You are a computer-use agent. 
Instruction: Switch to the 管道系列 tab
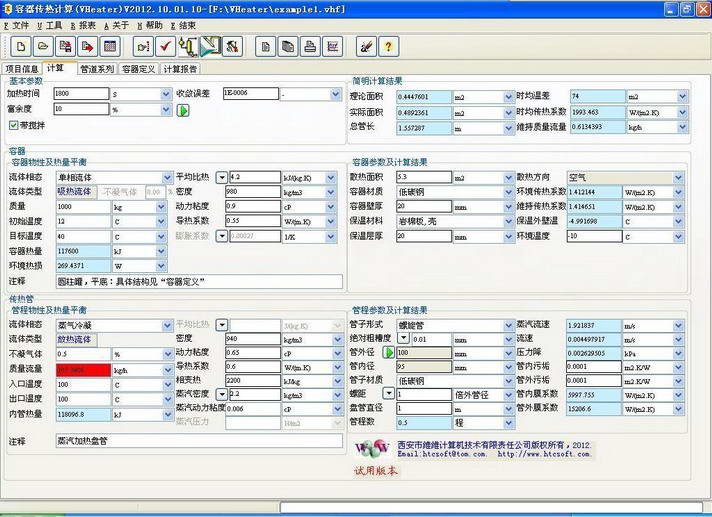pyautogui.click(x=95, y=69)
